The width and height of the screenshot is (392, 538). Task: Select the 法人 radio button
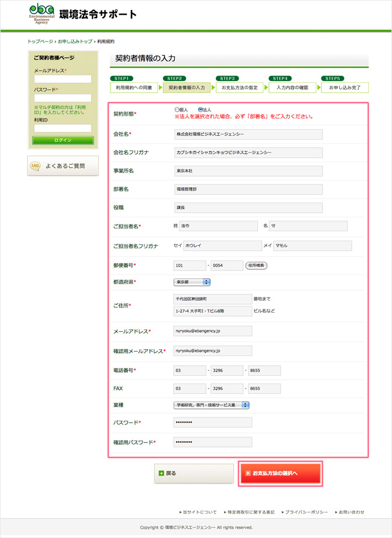coord(200,110)
